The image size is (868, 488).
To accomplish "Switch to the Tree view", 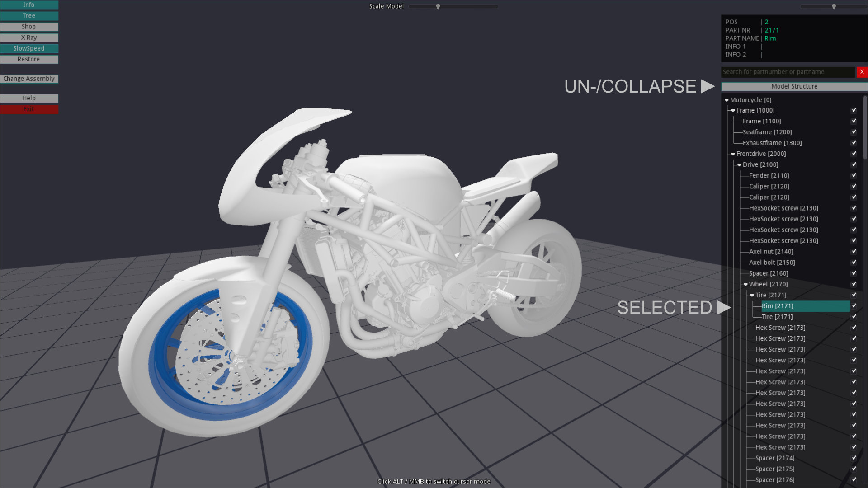I will coord(29,16).
